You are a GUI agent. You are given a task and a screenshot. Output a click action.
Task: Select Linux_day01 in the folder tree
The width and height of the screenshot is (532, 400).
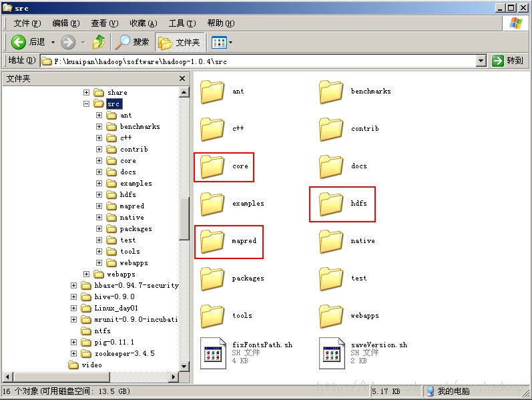[116, 308]
